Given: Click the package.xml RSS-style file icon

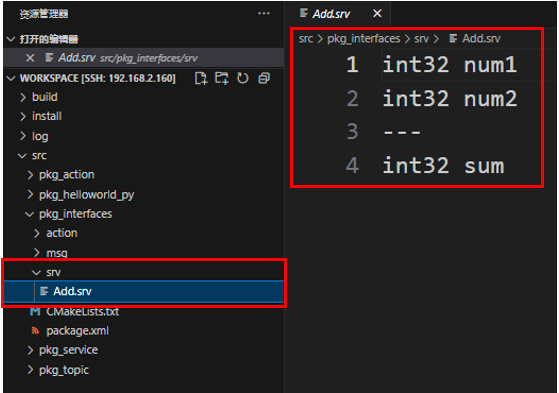Looking at the screenshot, I should (35, 331).
